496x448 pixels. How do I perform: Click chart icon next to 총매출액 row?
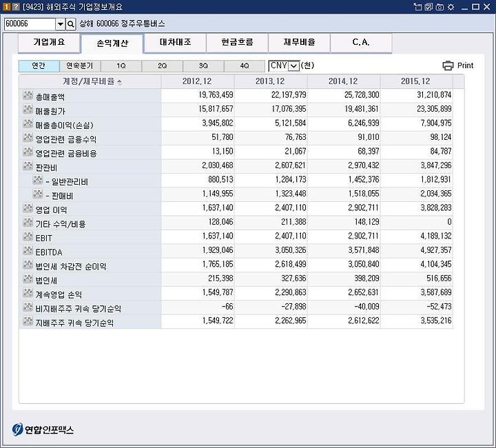(28, 95)
